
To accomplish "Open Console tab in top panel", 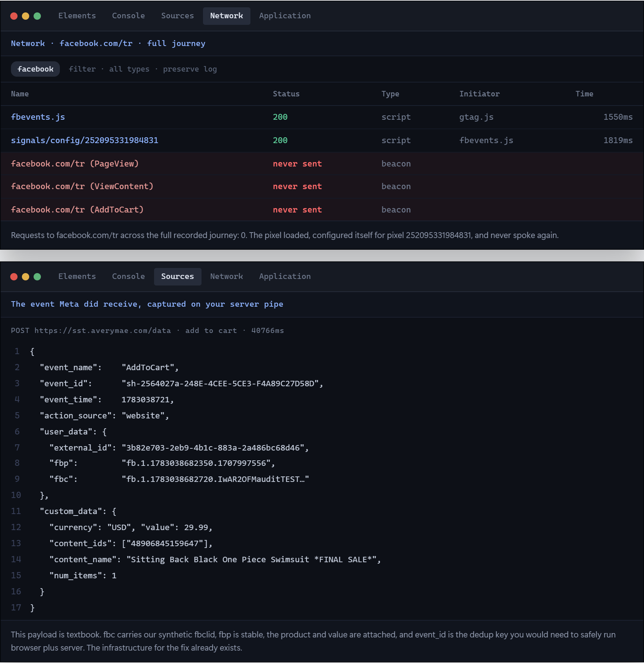I will (x=129, y=16).
